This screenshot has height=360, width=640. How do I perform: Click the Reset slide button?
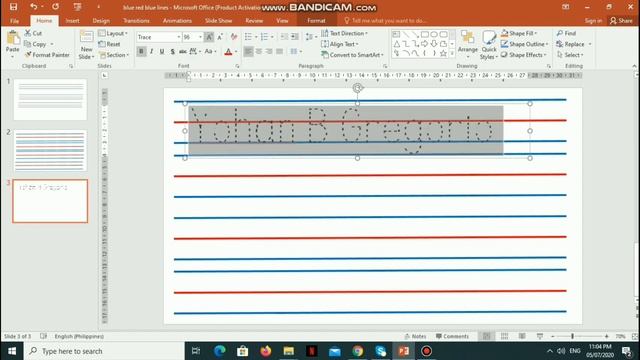click(x=109, y=44)
